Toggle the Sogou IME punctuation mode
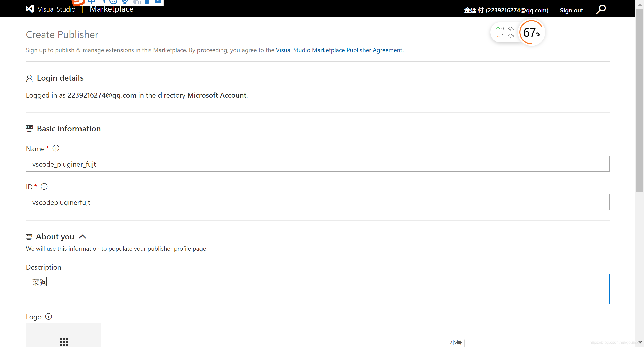The width and height of the screenshot is (644, 347). (x=103, y=2)
